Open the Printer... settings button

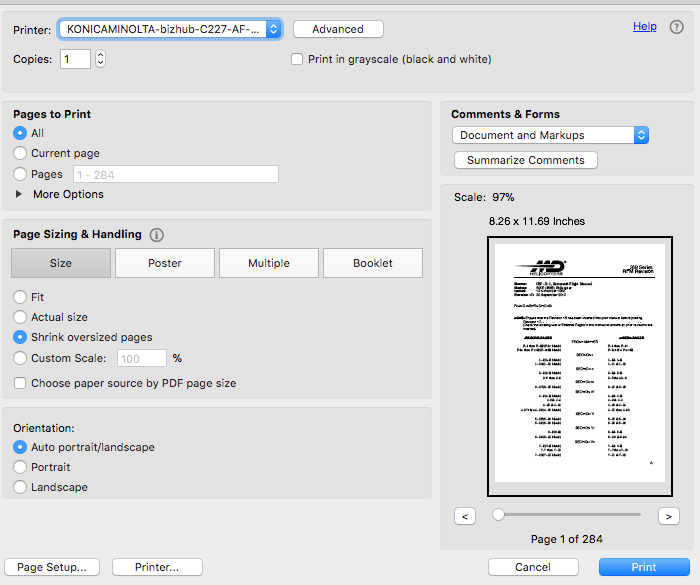coord(157,567)
